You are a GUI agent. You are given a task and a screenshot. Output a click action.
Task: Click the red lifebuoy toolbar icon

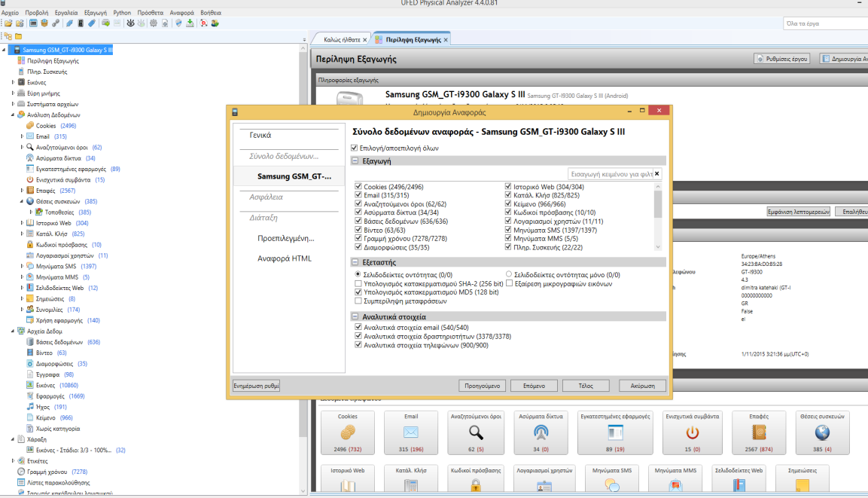point(204,23)
